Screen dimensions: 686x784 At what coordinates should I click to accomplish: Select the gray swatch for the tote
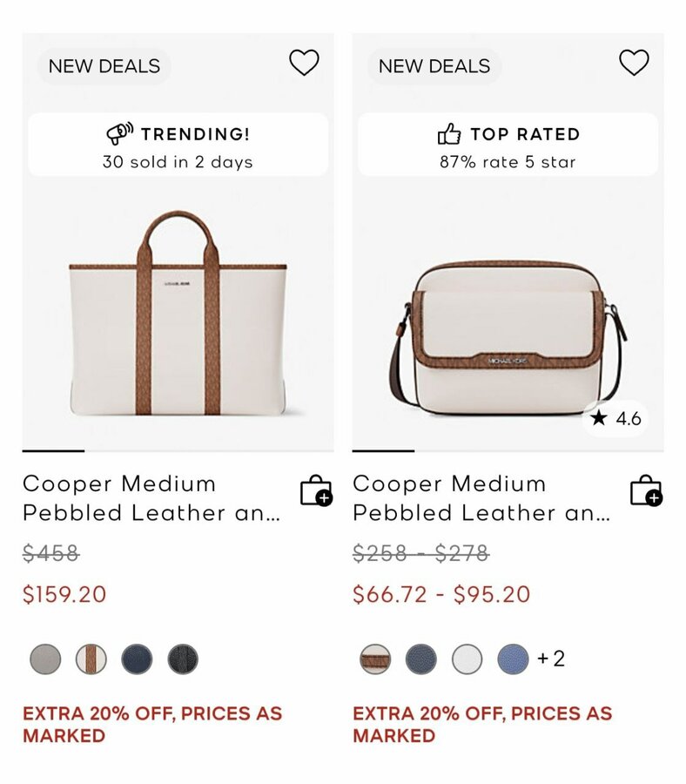coord(45,659)
